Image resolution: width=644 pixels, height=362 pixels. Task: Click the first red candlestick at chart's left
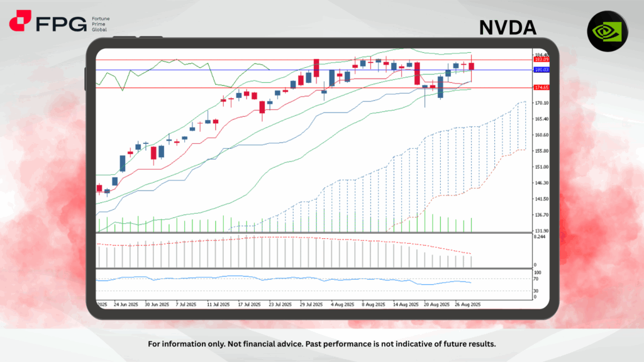(x=99, y=188)
